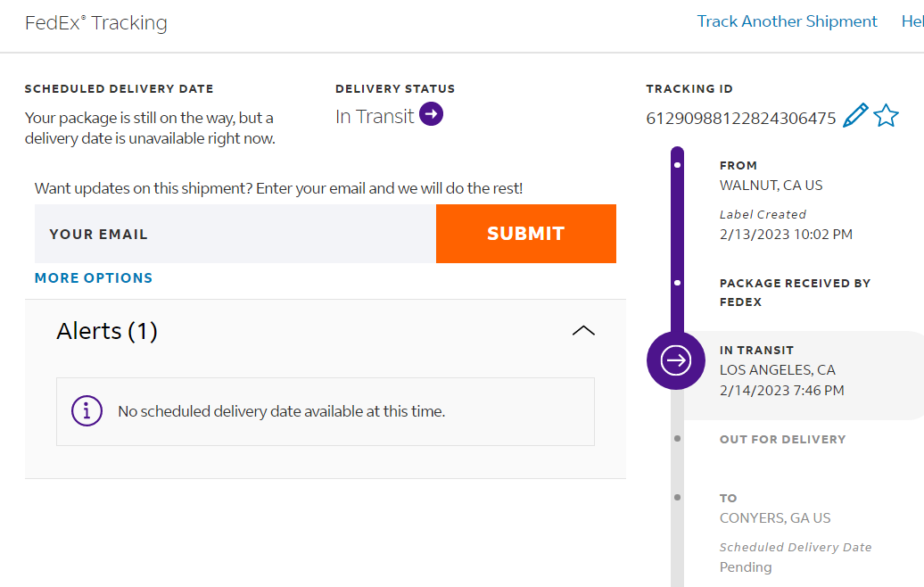Viewport: 924px width, 587px height.
Task: Edit tracking ID with pencil icon
Action: [x=855, y=116]
